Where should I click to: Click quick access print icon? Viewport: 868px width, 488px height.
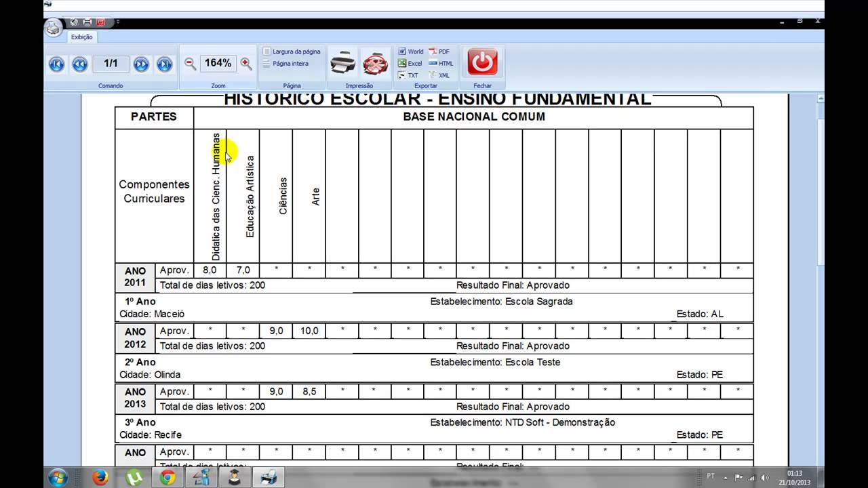[87, 22]
